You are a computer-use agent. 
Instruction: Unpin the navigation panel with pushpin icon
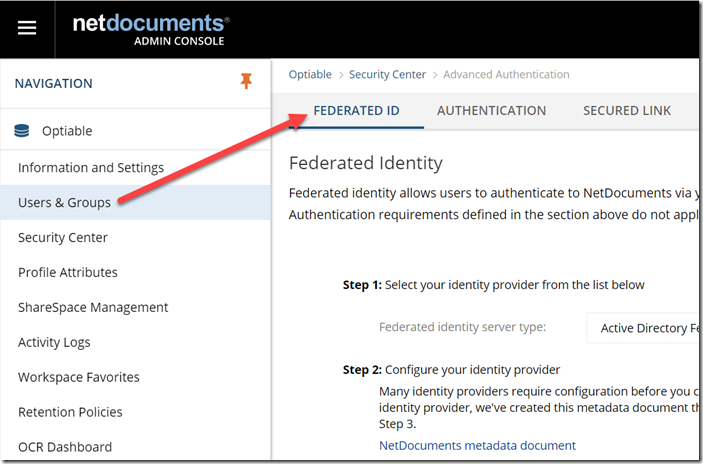click(x=246, y=81)
